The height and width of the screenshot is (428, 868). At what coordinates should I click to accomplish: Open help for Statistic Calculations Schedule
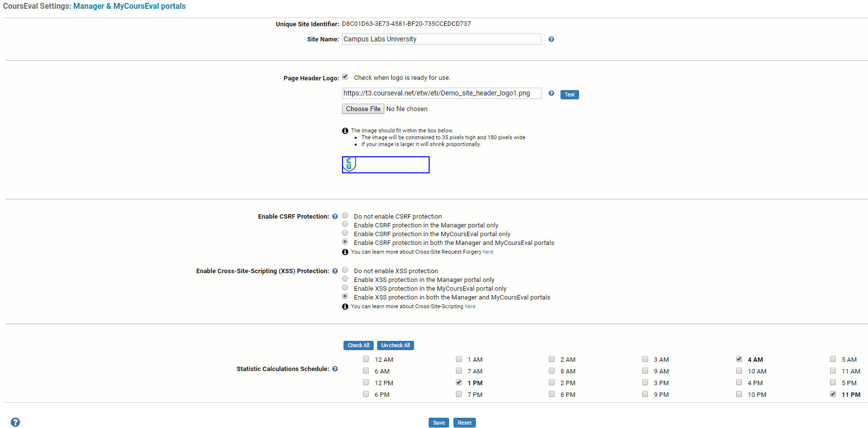(335, 369)
